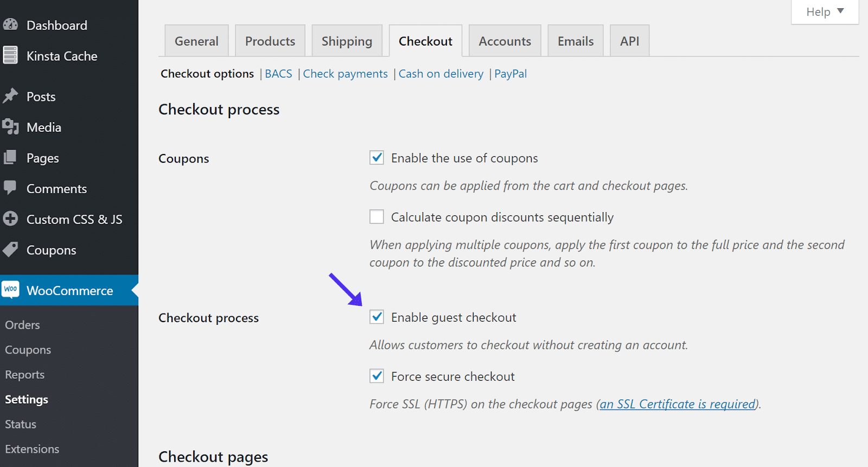Go to the BACS payment section
The height and width of the screenshot is (467, 868).
278,74
